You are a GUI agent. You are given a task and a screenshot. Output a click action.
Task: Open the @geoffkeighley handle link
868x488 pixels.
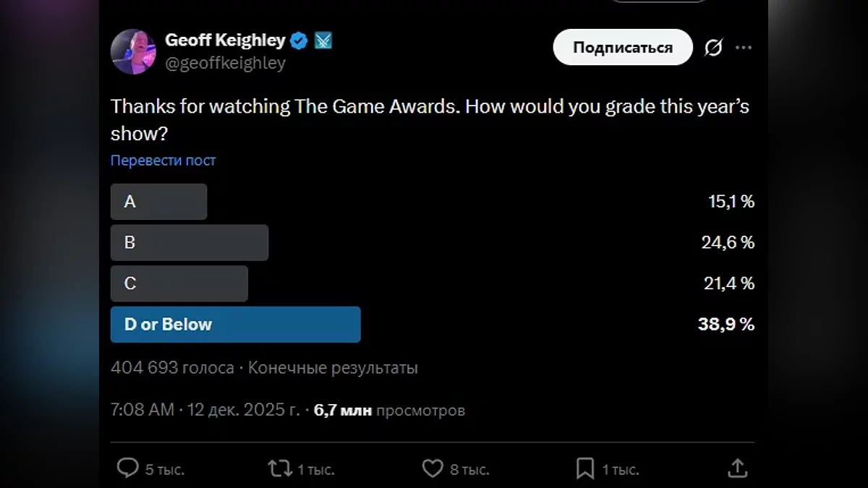click(225, 64)
